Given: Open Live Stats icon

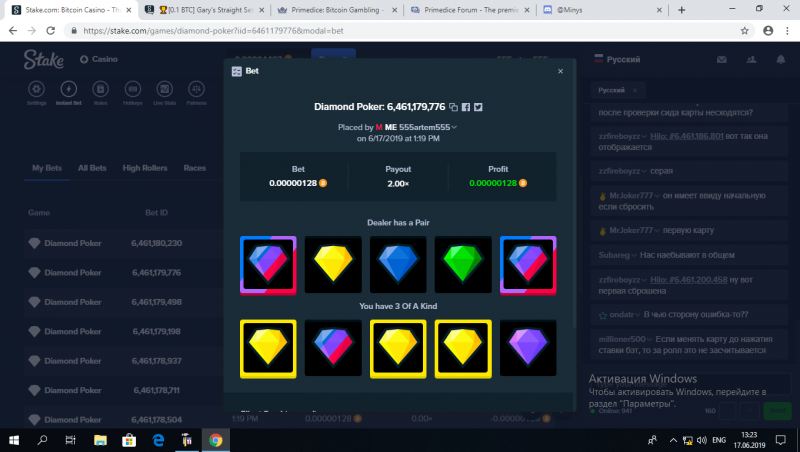Looking at the screenshot, I should coord(164,92).
